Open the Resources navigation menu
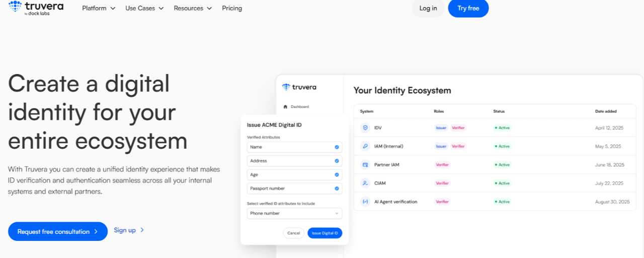 [x=193, y=8]
